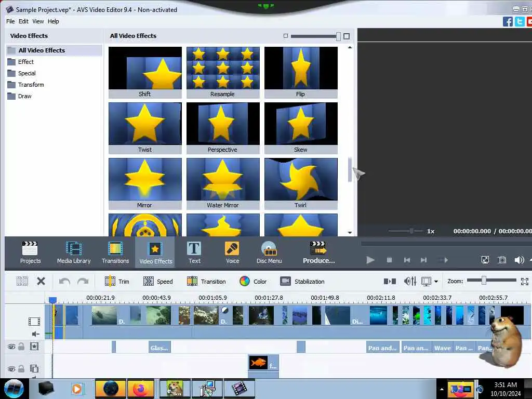Open the Disc Menu section
The image size is (532, 399).
pos(269,252)
